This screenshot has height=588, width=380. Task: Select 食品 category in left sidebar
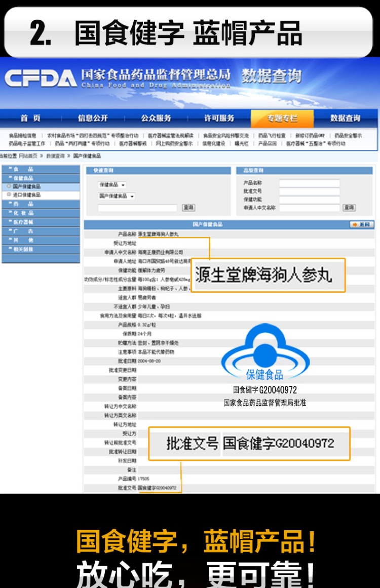coord(41,169)
